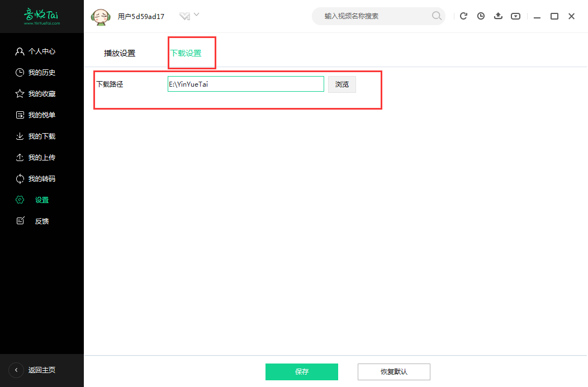Open 个人中心 via sidebar person icon
Viewport: 588px width, 387px height.
(x=18, y=51)
